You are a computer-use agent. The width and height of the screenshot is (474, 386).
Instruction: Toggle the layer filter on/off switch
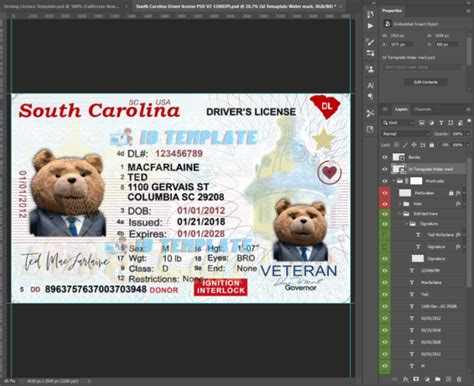tap(469, 121)
